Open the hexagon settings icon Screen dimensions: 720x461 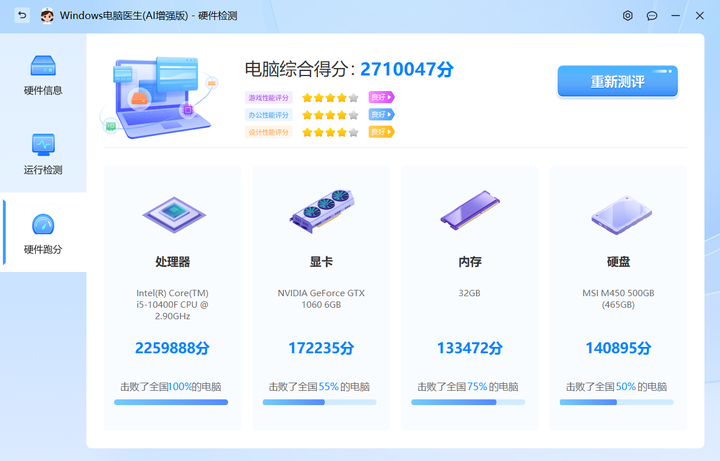click(x=628, y=16)
